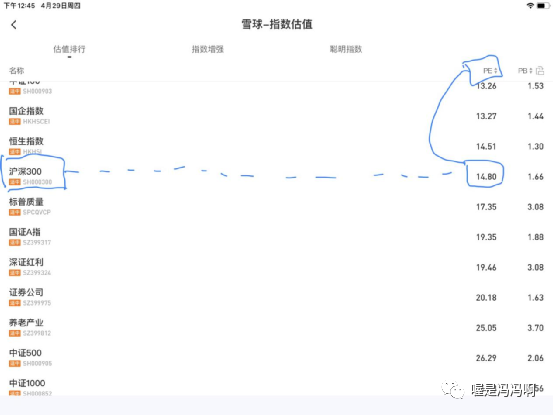Sort the list by PE column
This screenshot has width=553, height=415.
(490, 71)
